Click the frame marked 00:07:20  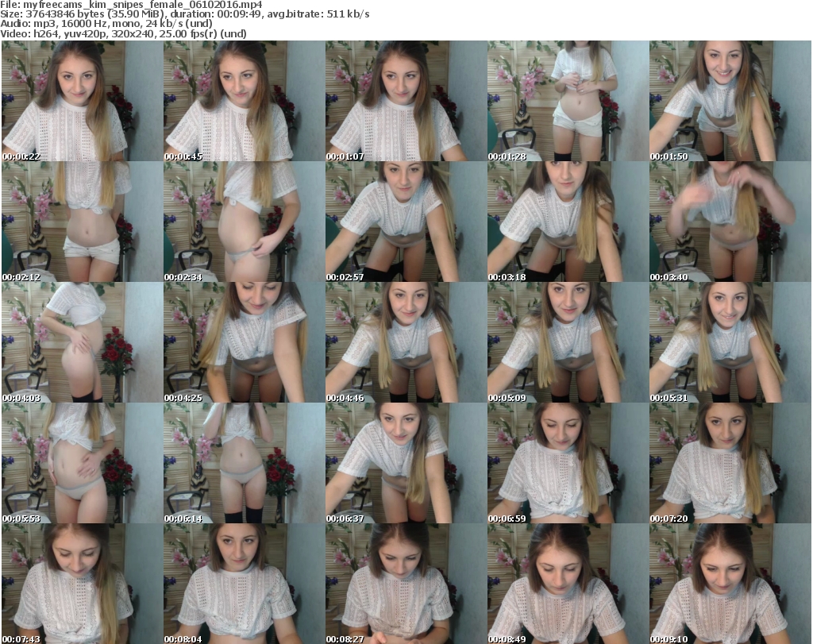(730, 463)
